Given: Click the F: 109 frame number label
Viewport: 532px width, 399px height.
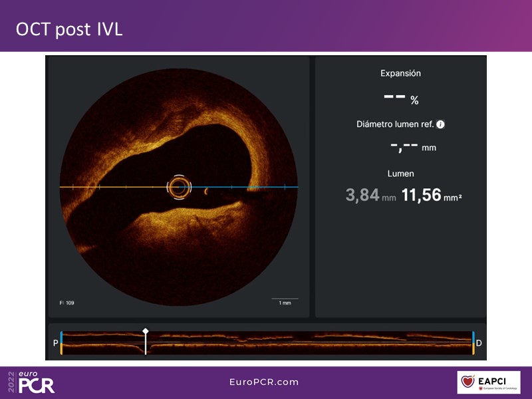Looking at the screenshot, I should coord(67,303).
